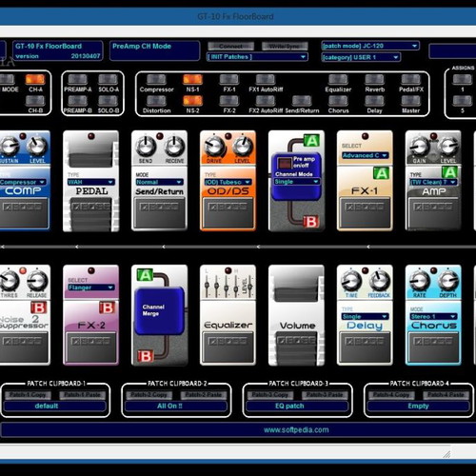The image size is (476, 476).
Task: Enable the Compressor switch in effects panel
Action: pyautogui.click(x=156, y=79)
